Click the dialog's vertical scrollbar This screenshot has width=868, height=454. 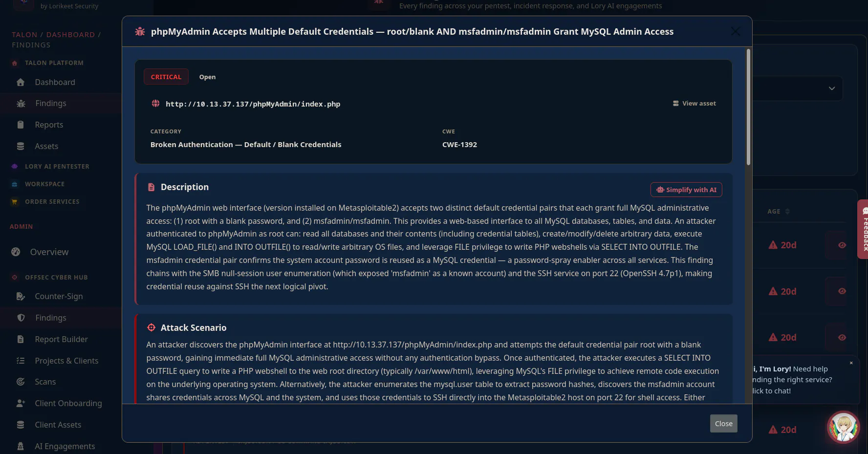(x=748, y=107)
